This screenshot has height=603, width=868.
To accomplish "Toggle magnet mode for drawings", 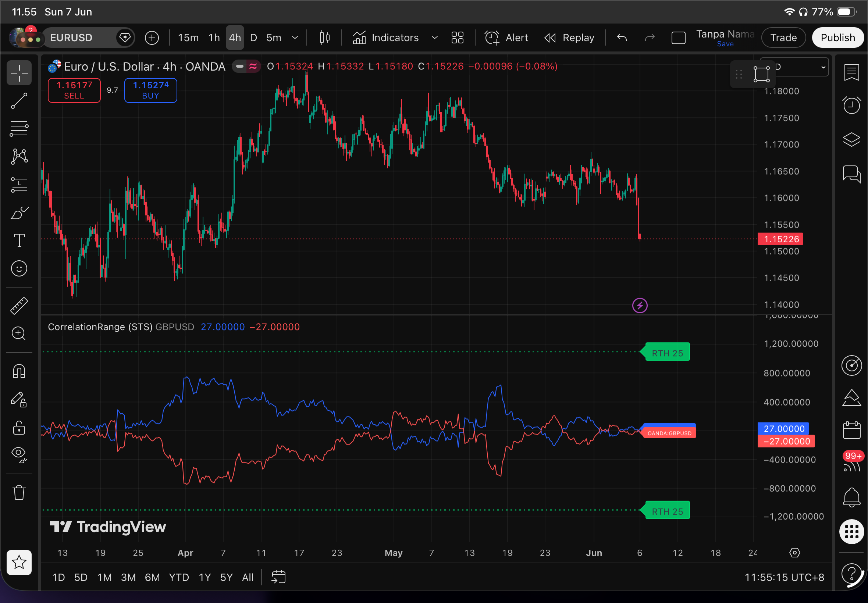I will (19, 371).
